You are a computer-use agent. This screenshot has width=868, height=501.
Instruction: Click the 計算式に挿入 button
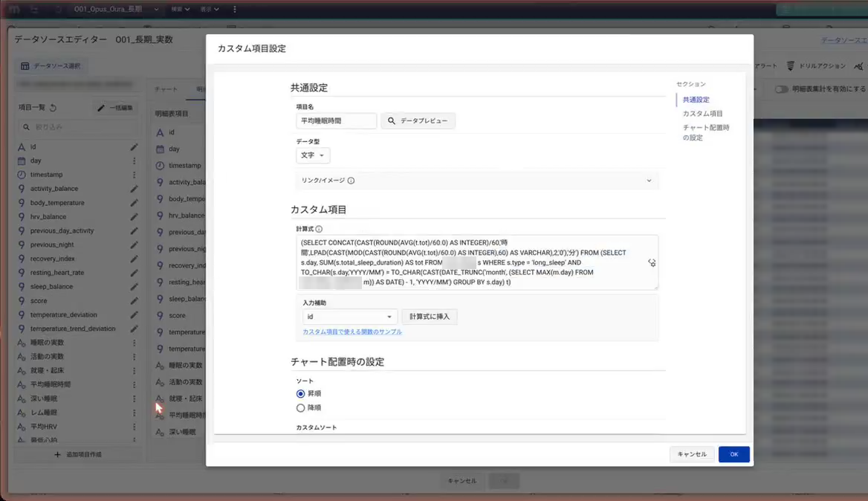[x=430, y=317]
